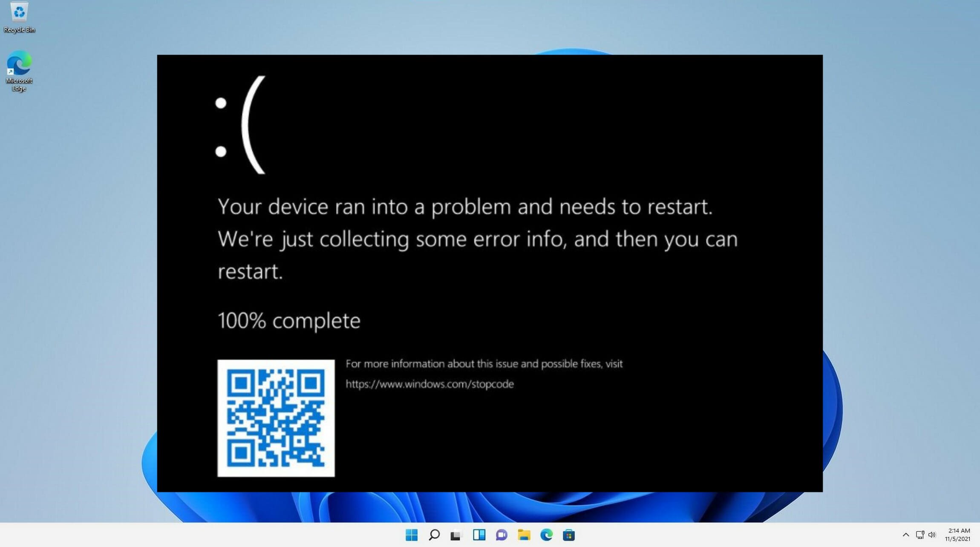Open Task View in the taskbar
Screen dimensions: 980x547
[x=456, y=535]
